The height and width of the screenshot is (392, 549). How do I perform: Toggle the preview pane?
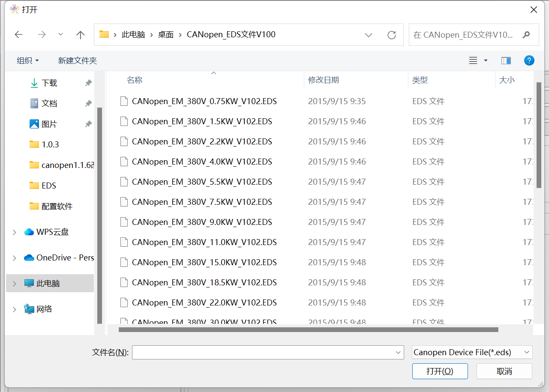pos(506,60)
